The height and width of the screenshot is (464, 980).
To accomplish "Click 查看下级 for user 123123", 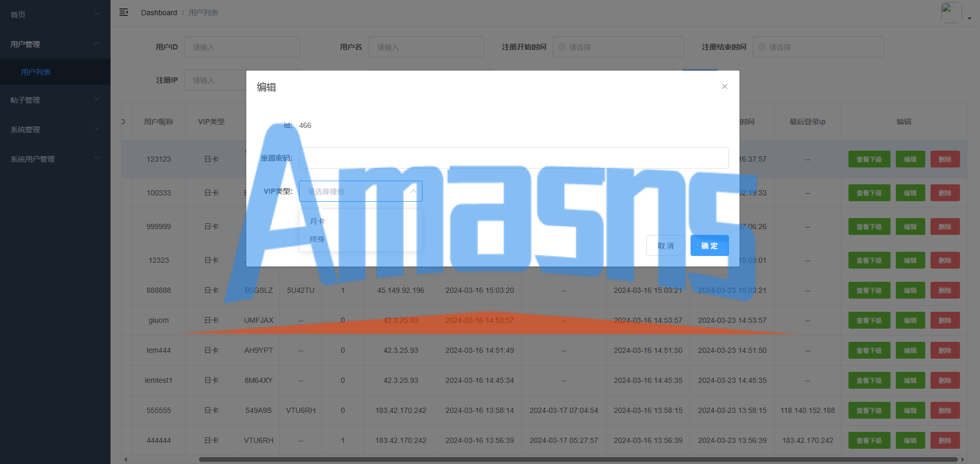I will tap(869, 159).
